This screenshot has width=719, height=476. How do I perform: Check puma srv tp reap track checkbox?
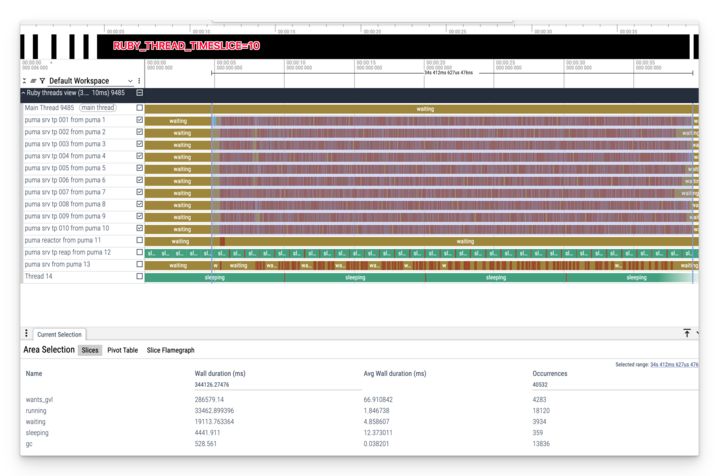point(139,252)
